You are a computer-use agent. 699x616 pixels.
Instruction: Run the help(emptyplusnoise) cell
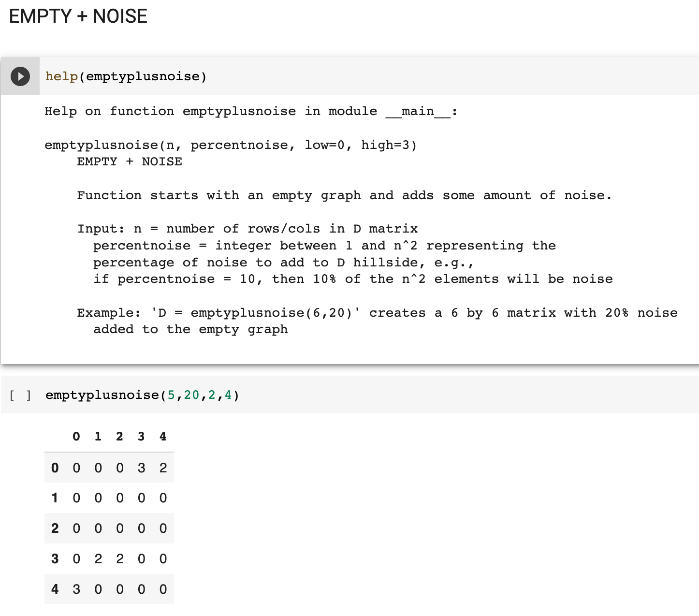coord(20,76)
